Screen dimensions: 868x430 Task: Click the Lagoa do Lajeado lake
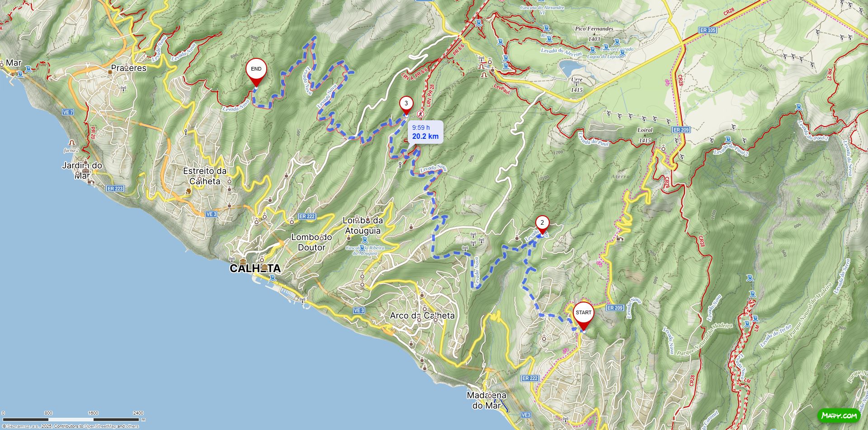coord(571,69)
